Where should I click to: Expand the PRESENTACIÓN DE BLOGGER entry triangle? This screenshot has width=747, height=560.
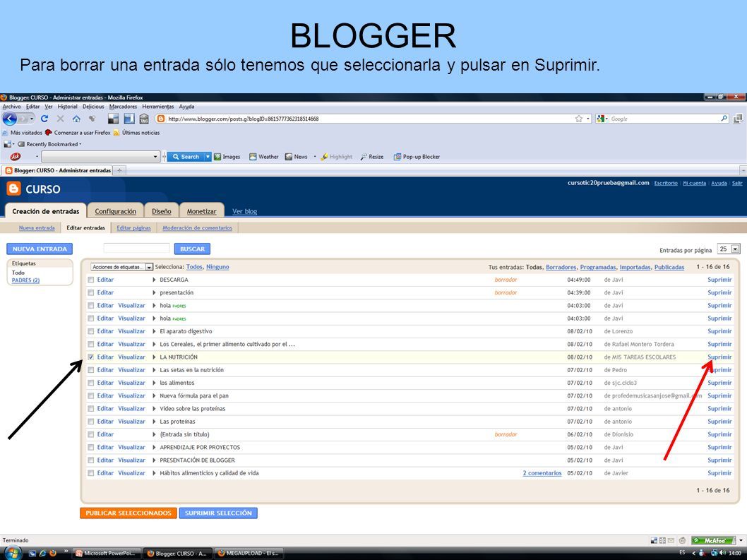pyautogui.click(x=154, y=460)
